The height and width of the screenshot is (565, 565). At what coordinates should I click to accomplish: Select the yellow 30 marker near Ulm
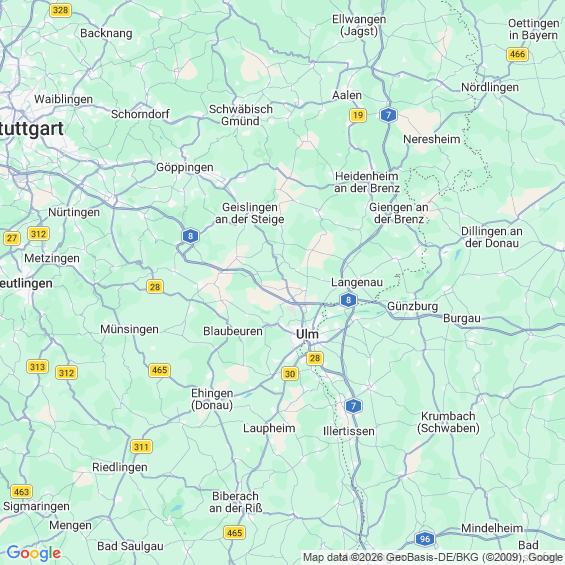click(290, 374)
